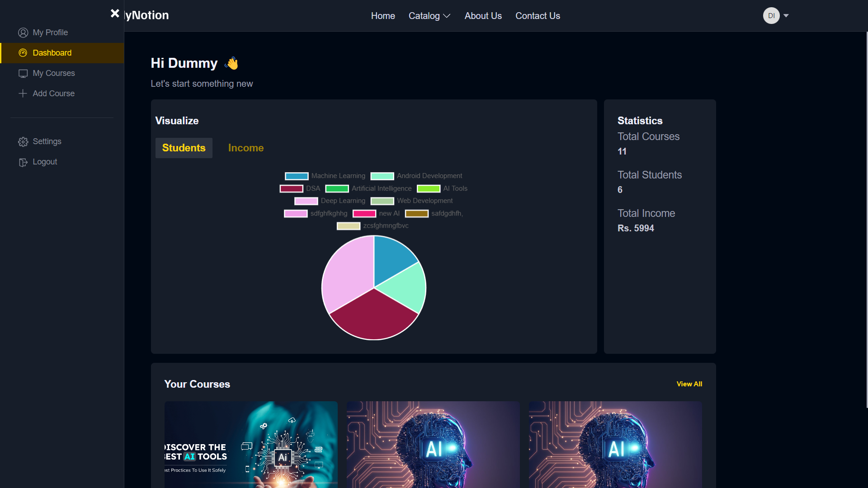This screenshot has width=868, height=488.
Task: Open the Discover The Best AI Tools course thumbnail
Action: coord(251,445)
